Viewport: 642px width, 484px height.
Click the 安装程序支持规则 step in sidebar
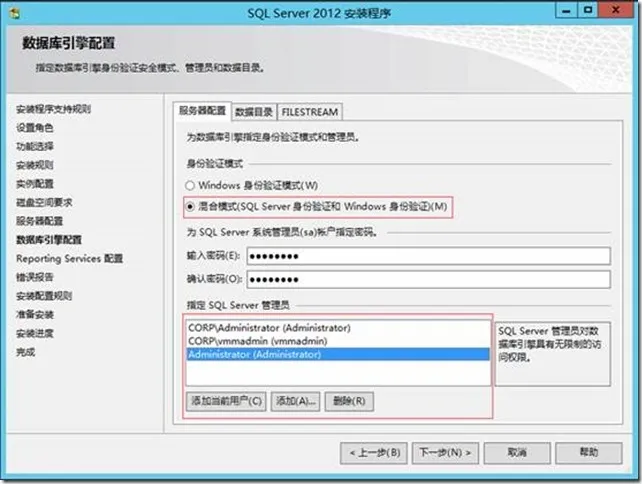54,109
